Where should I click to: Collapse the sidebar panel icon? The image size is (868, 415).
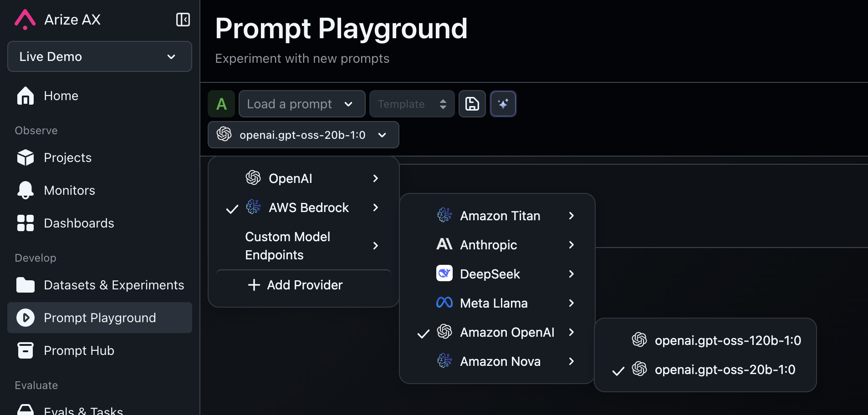coord(183,20)
